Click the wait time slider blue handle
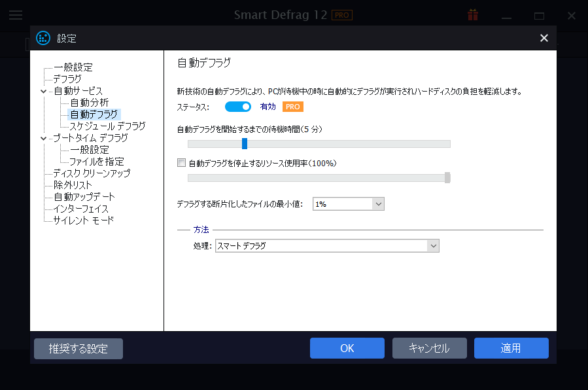588x390 pixels. click(x=245, y=143)
